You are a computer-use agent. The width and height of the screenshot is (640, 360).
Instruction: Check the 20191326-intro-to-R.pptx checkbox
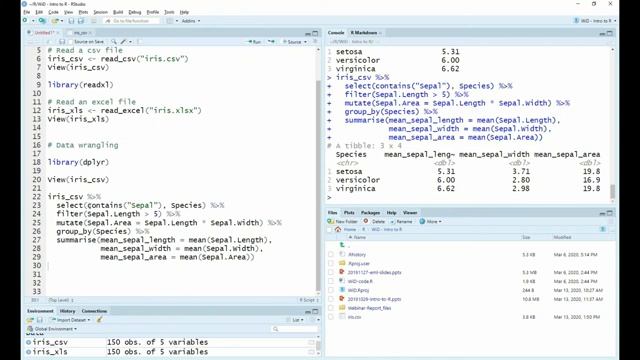331,299
